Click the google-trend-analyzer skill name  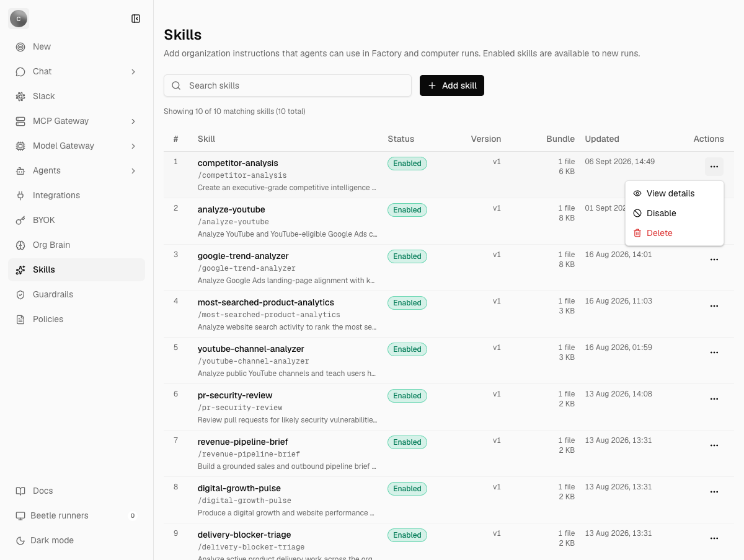[x=243, y=256]
